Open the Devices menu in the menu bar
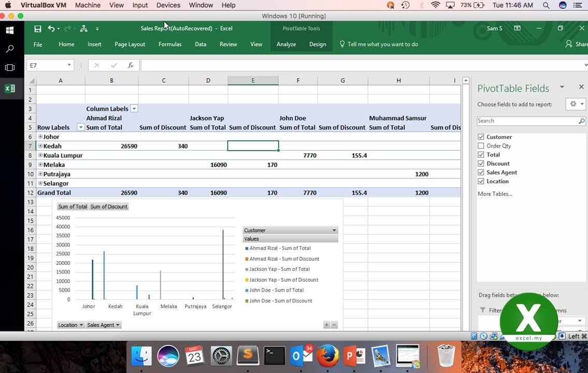This screenshot has width=588, height=373. pos(168,5)
